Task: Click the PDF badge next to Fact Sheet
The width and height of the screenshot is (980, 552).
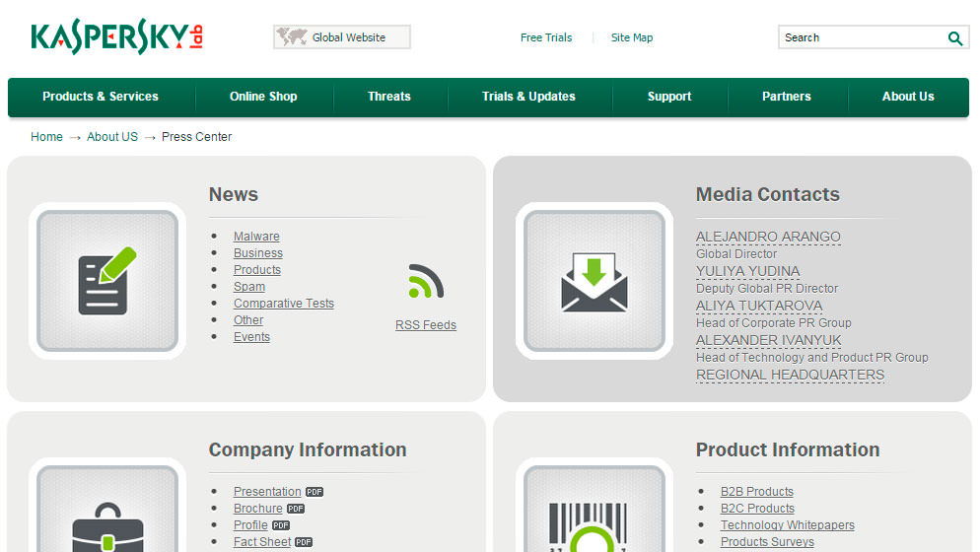Action: coord(304,542)
